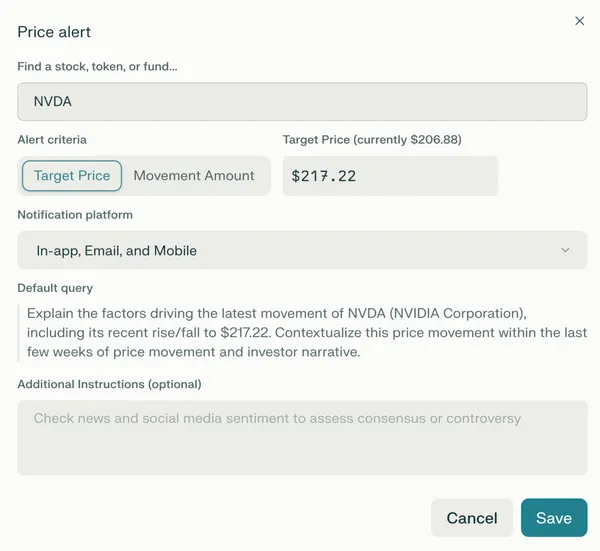Click the chevron arrow of the notification dropdown
The height and width of the screenshot is (551, 600).
(x=565, y=250)
